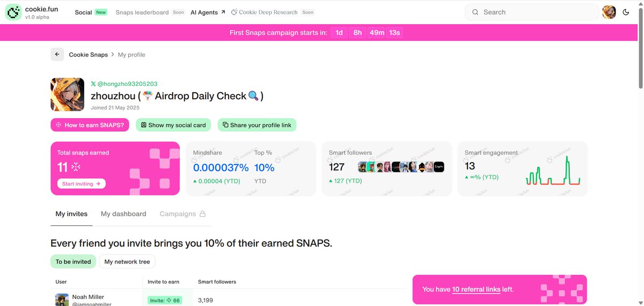Screen dimensions: 644x306
Task: Select the My network tree filter
Action: (127, 262)
